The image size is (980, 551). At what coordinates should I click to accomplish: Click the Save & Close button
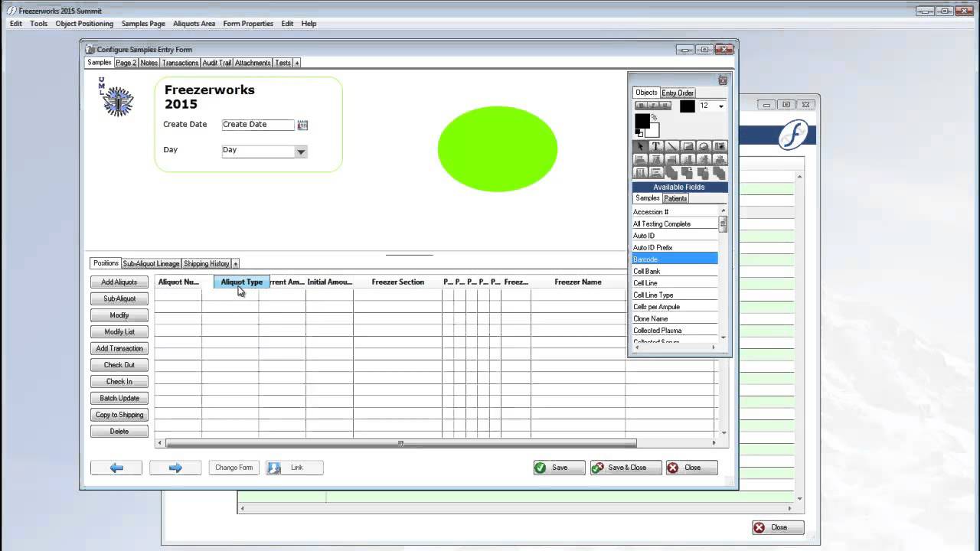626,468
